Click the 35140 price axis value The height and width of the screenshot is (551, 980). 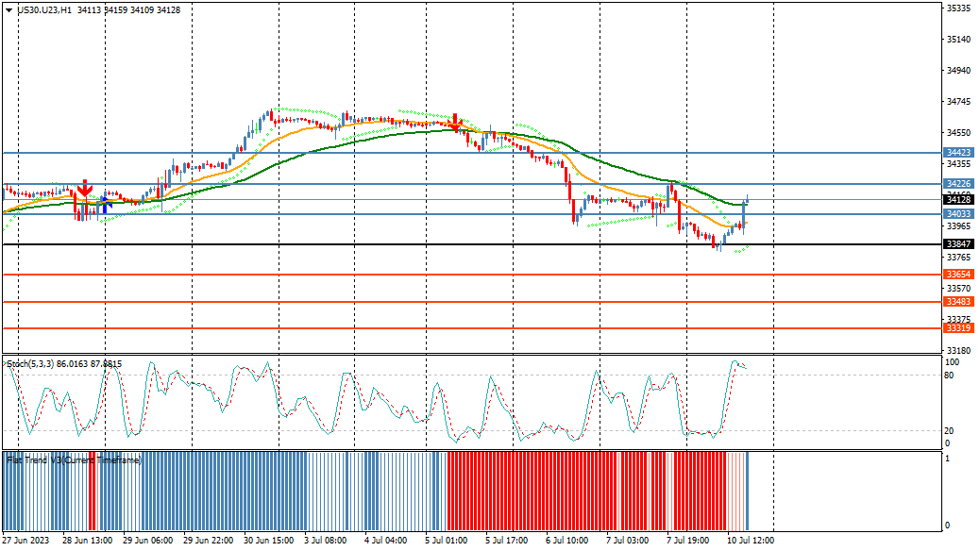click(x=958, y=39)
